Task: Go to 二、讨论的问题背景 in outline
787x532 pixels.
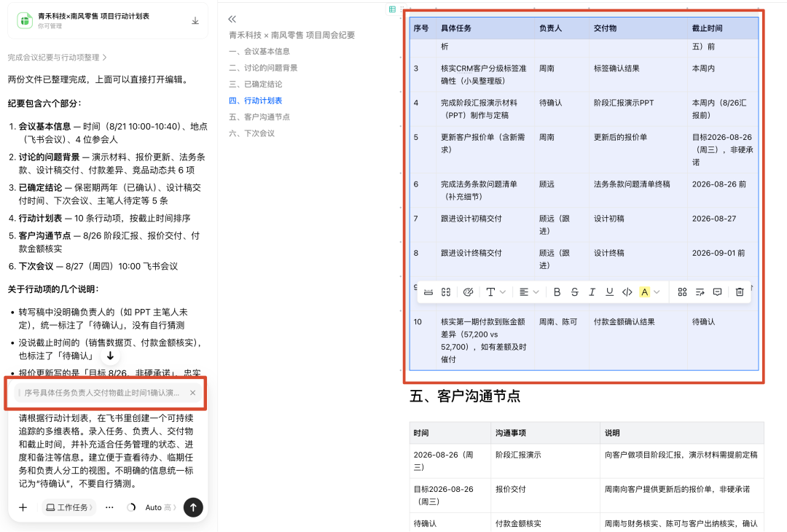Action: pos(264,68)
